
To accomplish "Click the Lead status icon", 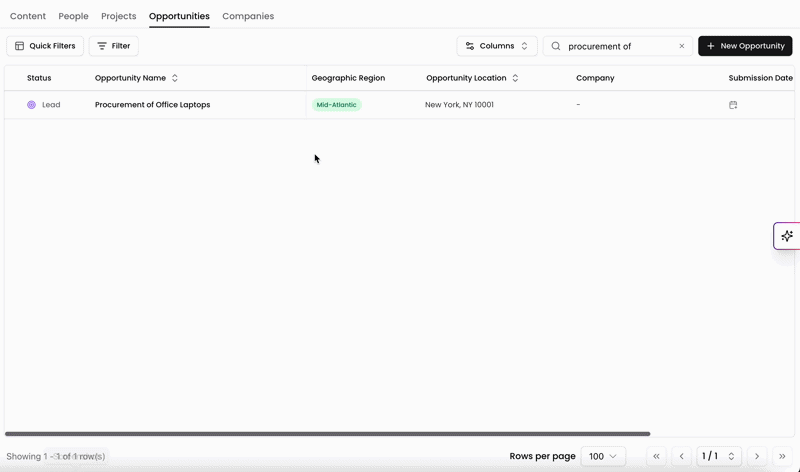I will [x=32, y=105].
